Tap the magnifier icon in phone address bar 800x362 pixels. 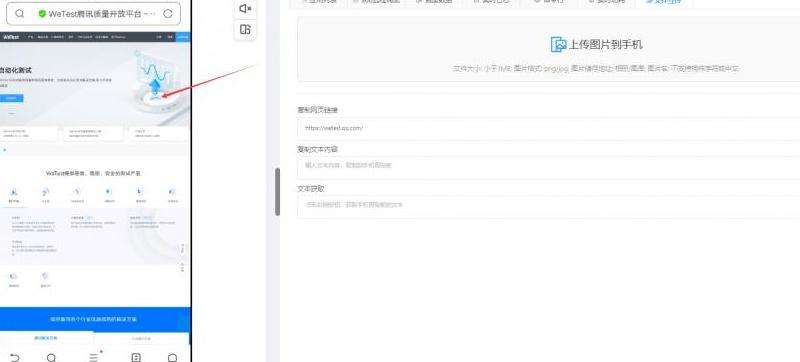point(19,14)
